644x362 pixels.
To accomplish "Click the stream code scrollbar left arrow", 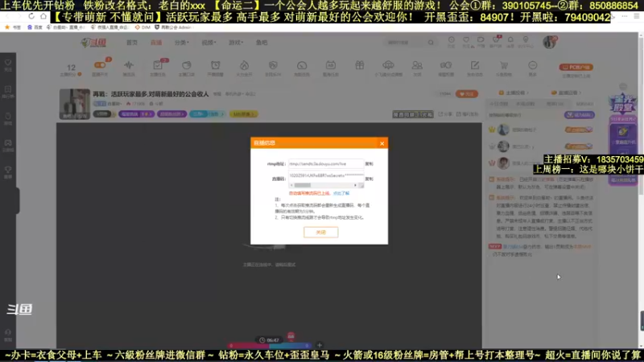I will point(291,186).
